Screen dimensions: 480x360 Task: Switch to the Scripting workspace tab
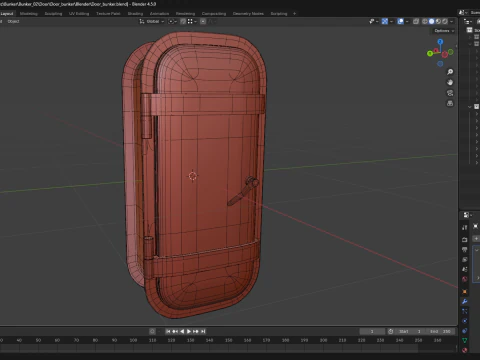[x=279, y=14]
